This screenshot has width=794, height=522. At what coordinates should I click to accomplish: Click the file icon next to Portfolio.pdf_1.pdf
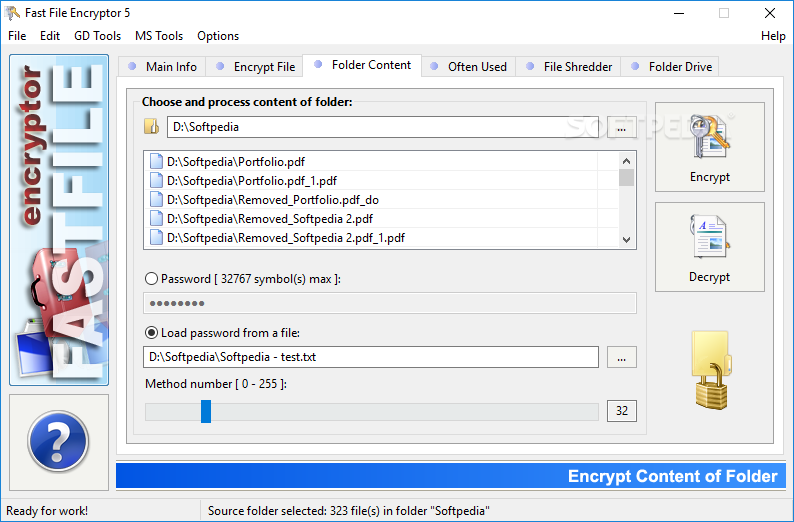click(156, 181)
